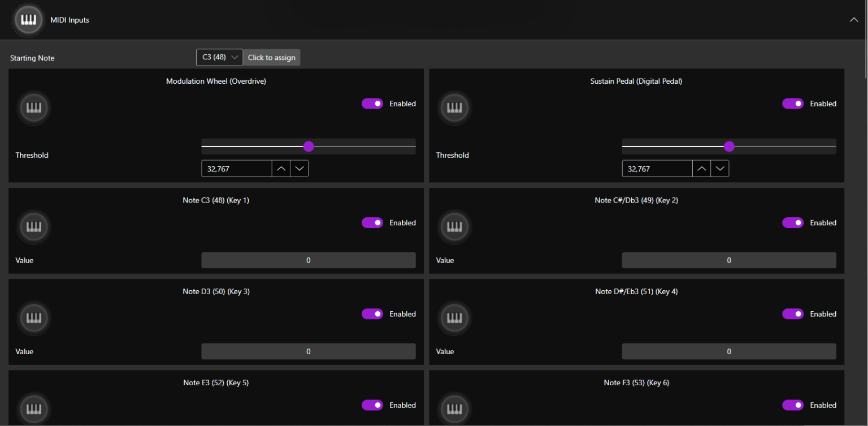This screenshot has height=426, width=868.
Task: Increment the Modulation Wheel threshold value
Action: [281, 168]
